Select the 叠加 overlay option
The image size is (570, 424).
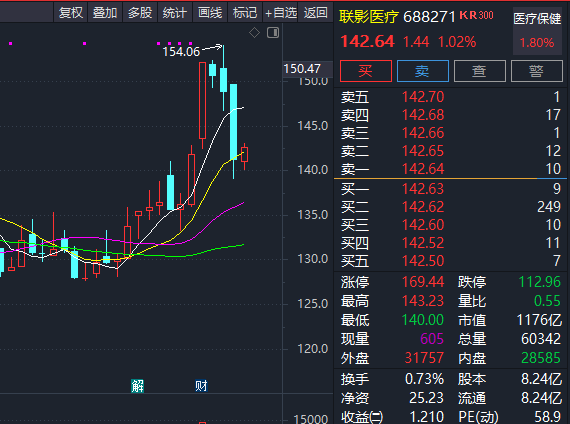[x=105, y=13]
